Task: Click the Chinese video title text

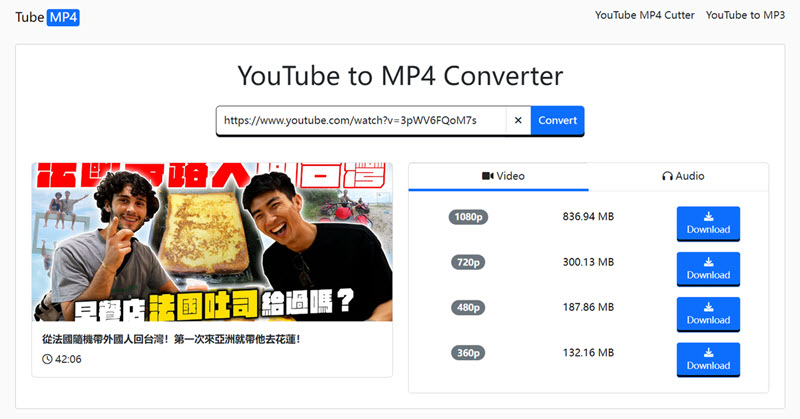Action: (171, 339)
